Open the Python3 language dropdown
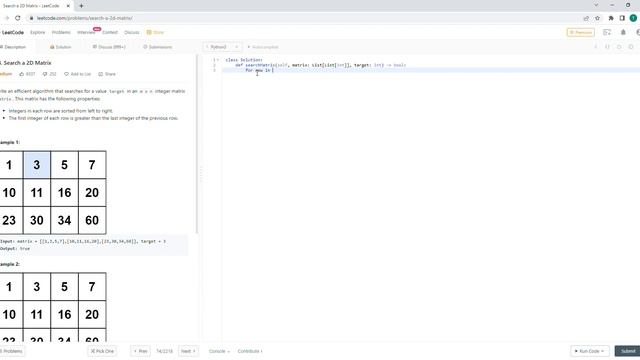This screenshot has height=360, width=640. point(222,47)
